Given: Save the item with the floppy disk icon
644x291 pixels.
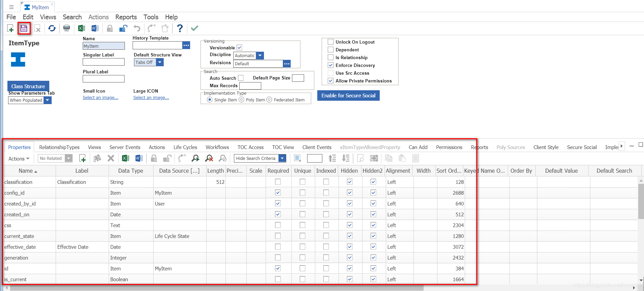Looking at the screenshot, I should 24,28.
